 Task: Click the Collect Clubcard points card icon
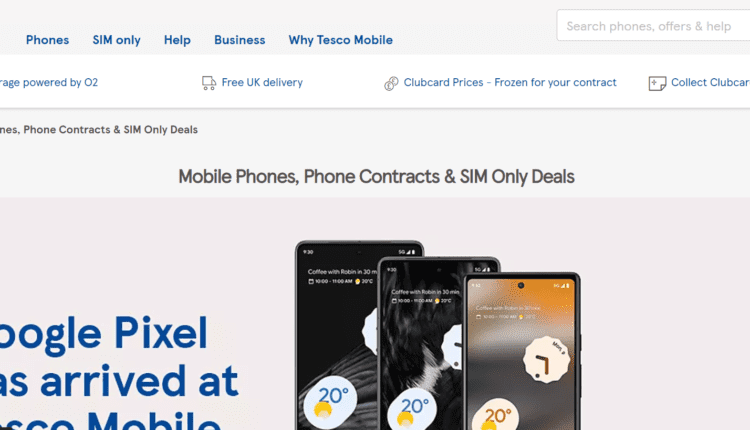[657, 83]
